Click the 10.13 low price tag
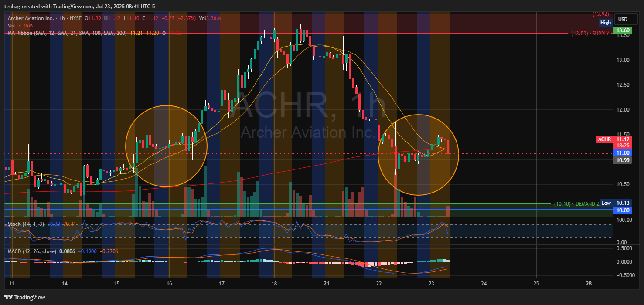This screenshot has height=305, width=644. click(x=621, y=203)
